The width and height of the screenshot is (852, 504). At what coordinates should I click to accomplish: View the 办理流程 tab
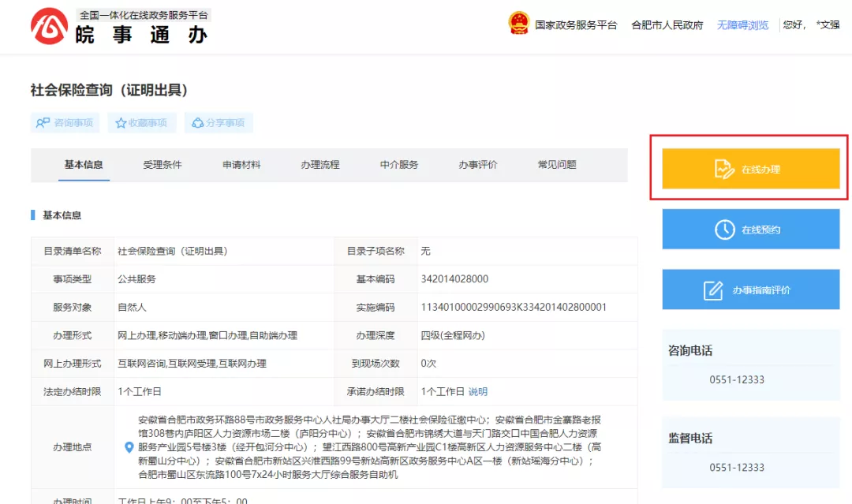[x=320, y=165]
